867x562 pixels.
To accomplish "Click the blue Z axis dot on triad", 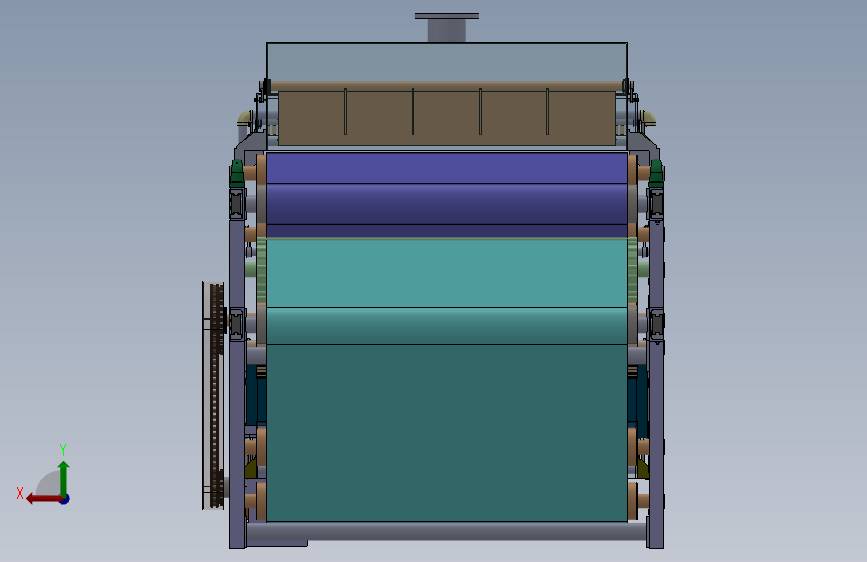I will point(65,499).
